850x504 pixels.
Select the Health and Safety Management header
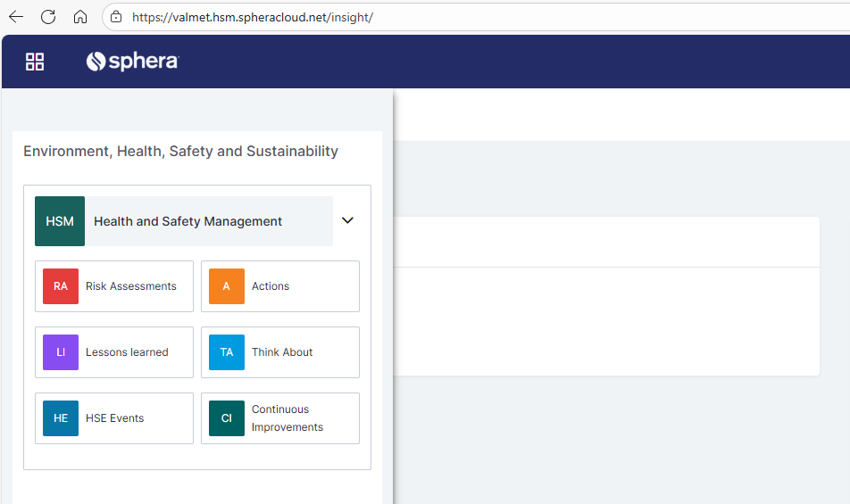point(187,221)
